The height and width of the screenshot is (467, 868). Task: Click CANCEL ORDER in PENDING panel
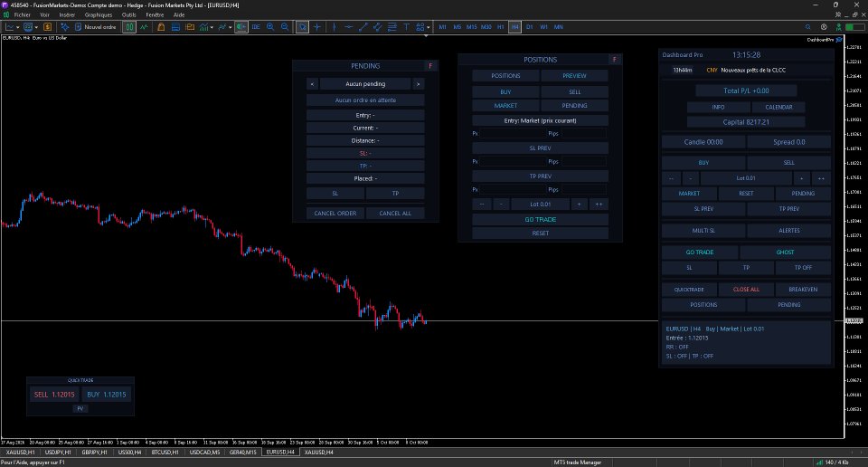pos(335,214)
